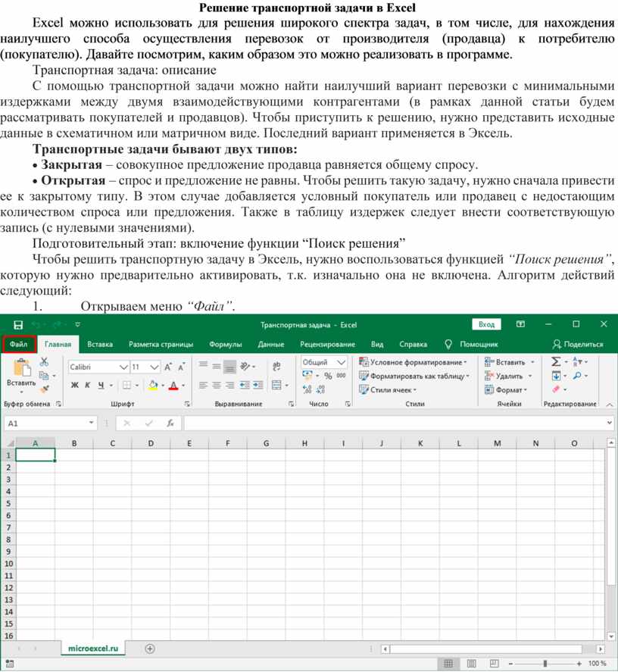This screenshot has width=618, height=672.
Task: Open Find and Select magnifier
Action: (577, 376)
